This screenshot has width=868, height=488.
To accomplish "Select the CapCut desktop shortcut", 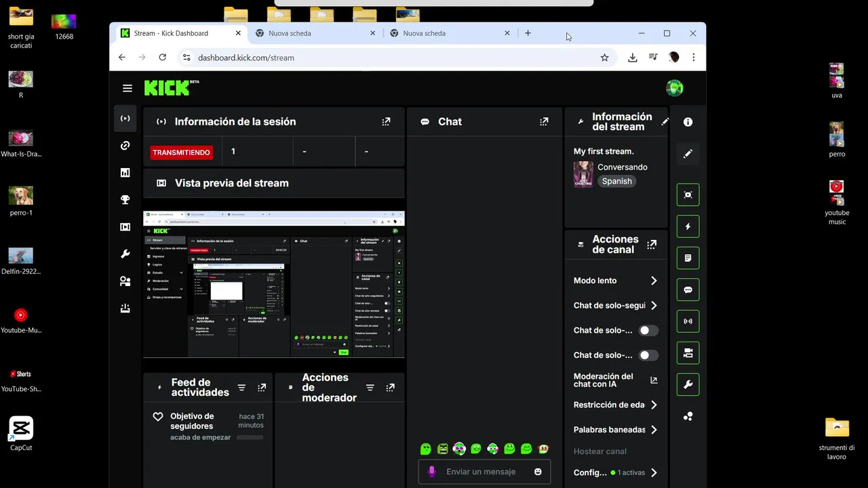I will [21, 434].
